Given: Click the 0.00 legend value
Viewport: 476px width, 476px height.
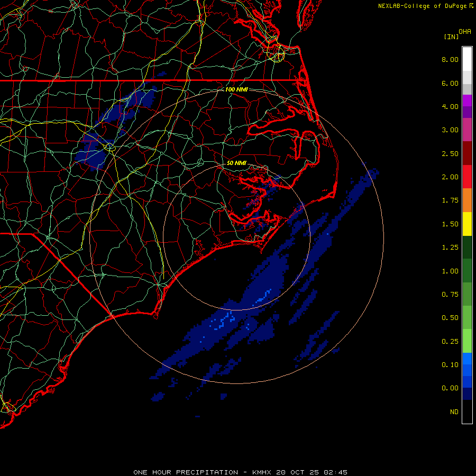Looking at the screenshot, I should (450, 388).
